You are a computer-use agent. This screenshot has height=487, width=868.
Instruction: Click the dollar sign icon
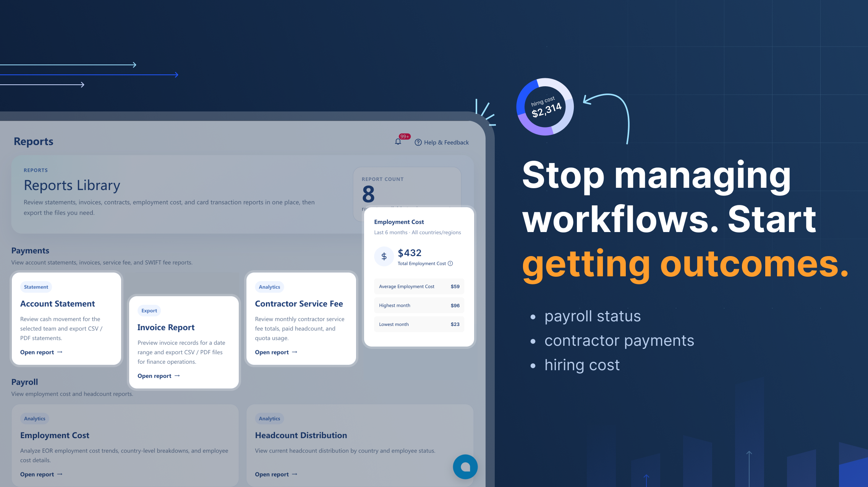click(384, 256)
